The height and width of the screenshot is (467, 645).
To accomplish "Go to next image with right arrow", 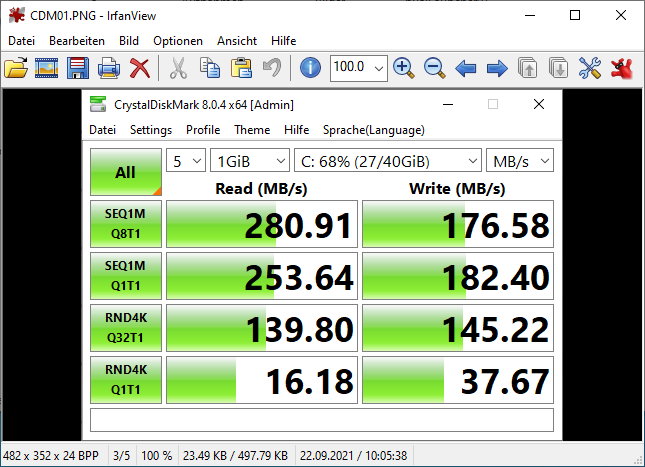I will click(496, 68).
